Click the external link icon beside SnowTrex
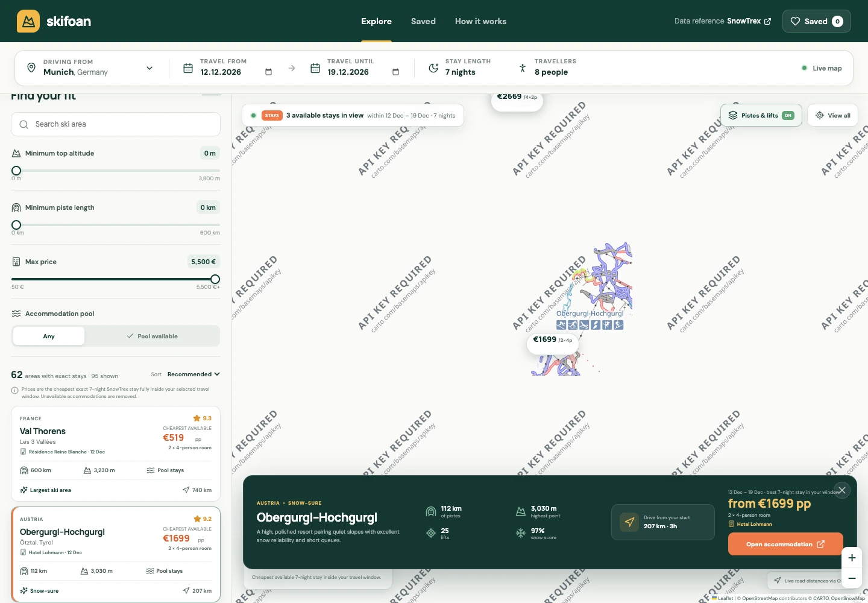This screenshot has width=868, height=603. [x=767, y=21]
